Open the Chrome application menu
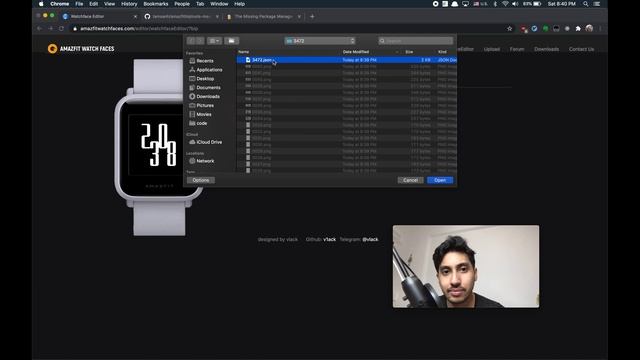Viewport: 640px width, 360px height. point(60,4)
